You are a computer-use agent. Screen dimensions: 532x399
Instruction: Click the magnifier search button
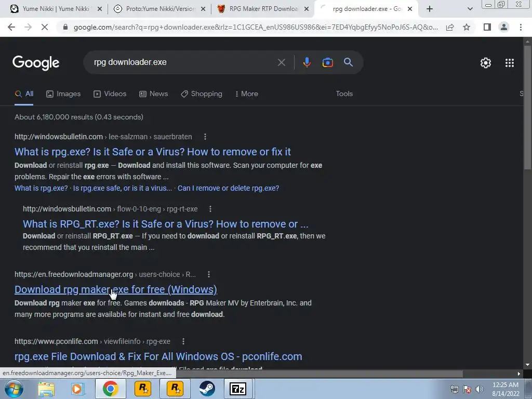(348, 62)
